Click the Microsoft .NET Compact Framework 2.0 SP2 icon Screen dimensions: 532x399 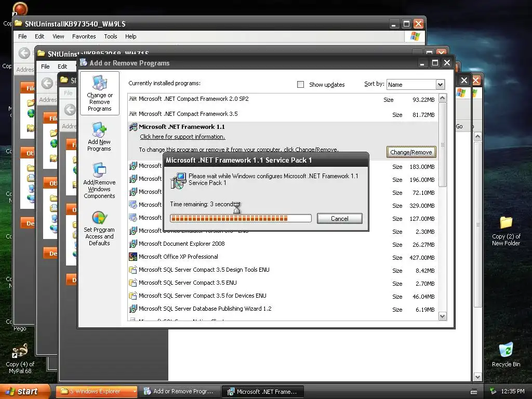pos(133,99)
